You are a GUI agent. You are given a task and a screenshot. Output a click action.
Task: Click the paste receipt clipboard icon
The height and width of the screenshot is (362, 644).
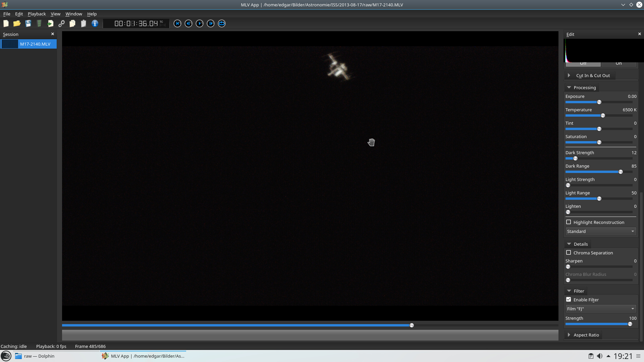(x=84, y=23)
